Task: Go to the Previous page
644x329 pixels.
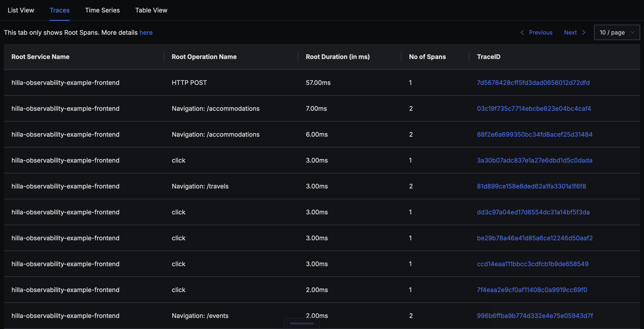Action: 541,32
